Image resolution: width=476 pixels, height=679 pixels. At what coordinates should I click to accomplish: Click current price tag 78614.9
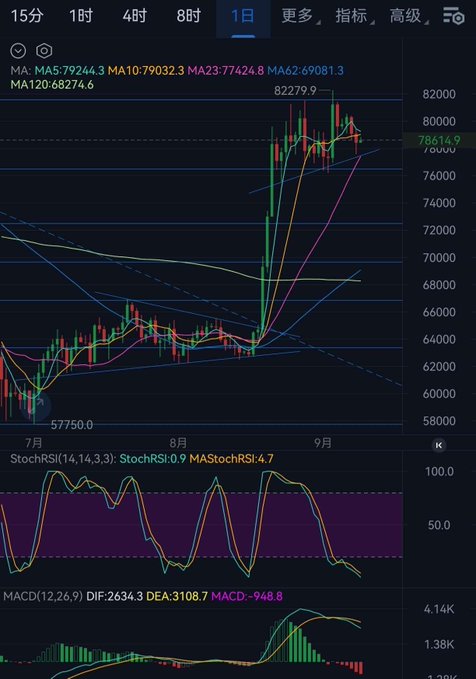tap(439, 140)
